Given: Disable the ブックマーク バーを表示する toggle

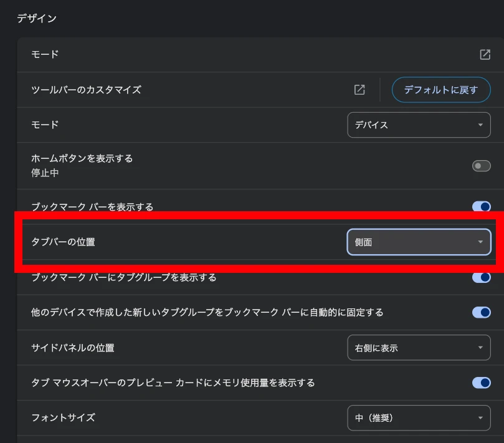Looking at the screenshot, I should (481, 207).
